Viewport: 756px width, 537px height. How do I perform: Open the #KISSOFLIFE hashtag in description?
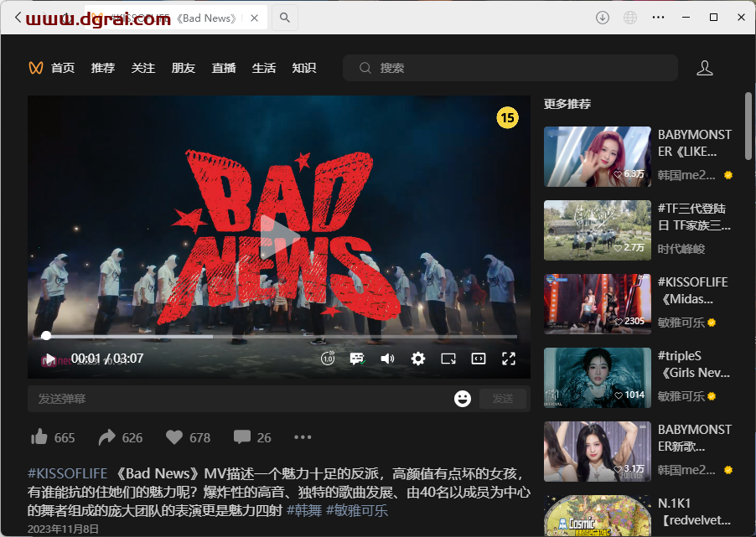68,473
